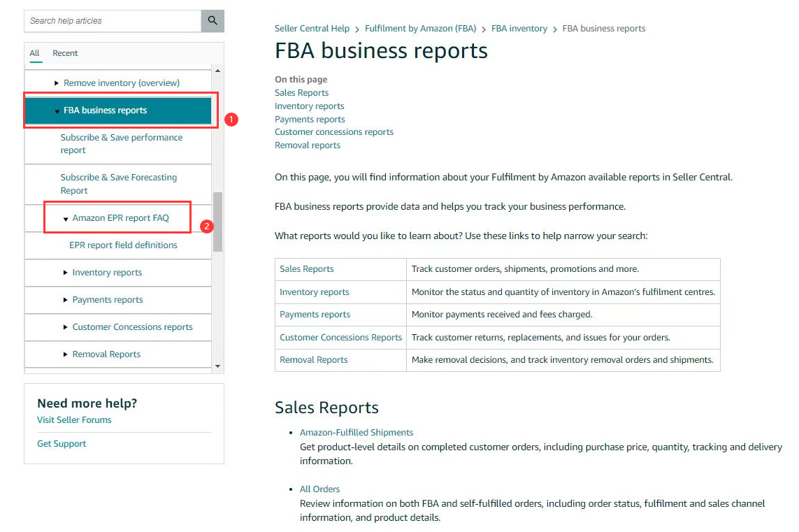The width and height of the screenshot is (799, 532).
Task: Open Removal Reports link in the table
Action: coord(313,360)
